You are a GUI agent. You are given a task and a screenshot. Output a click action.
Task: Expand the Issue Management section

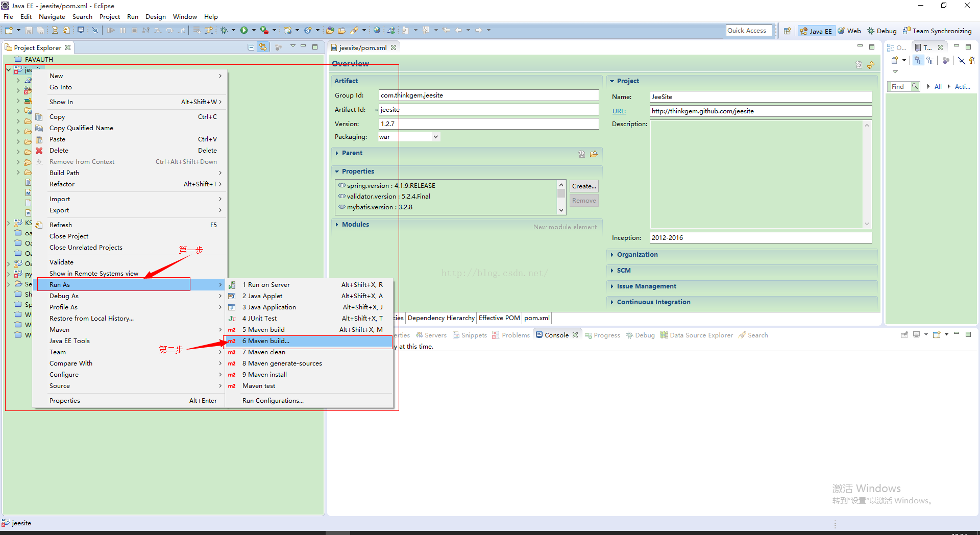click(x=612, y=286)
